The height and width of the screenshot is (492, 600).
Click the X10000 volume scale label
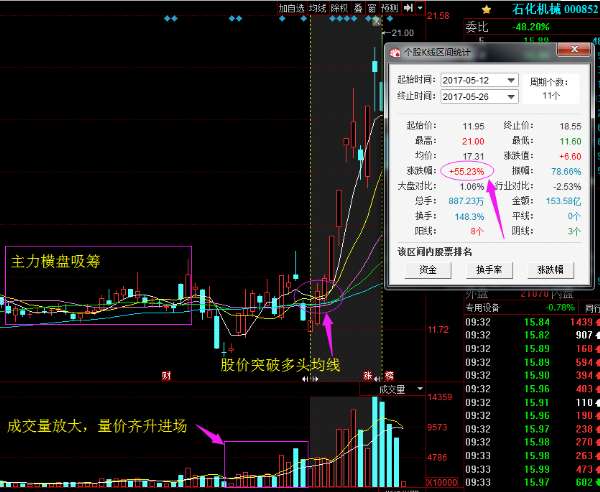click(442, 483)
